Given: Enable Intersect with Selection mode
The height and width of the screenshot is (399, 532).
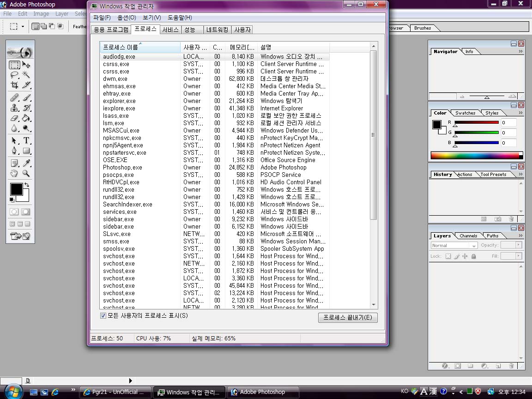Looking at the screenshot, I should [60, 26].
